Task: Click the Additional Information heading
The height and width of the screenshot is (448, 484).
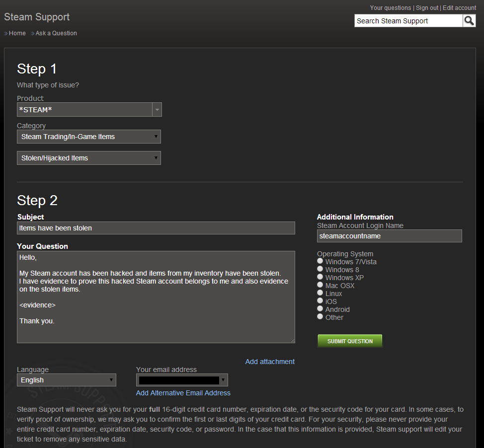Action: tap(355, 217)
